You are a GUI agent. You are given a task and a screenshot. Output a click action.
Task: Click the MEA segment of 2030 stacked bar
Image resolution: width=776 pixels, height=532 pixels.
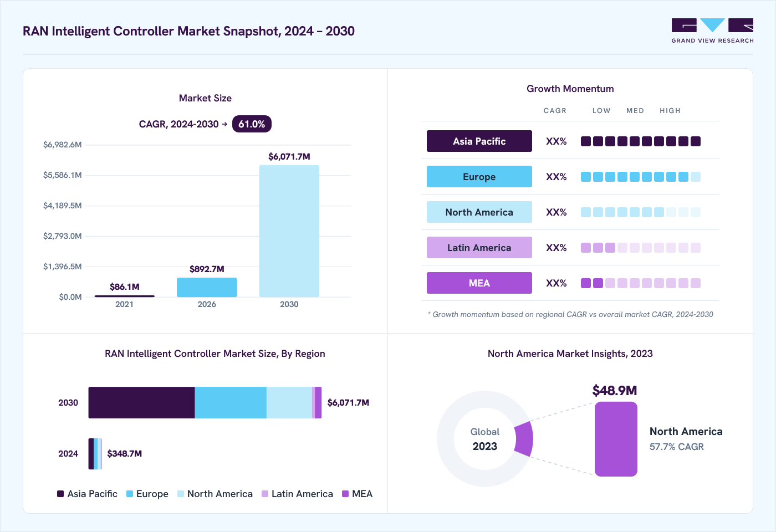click(318, 403)
